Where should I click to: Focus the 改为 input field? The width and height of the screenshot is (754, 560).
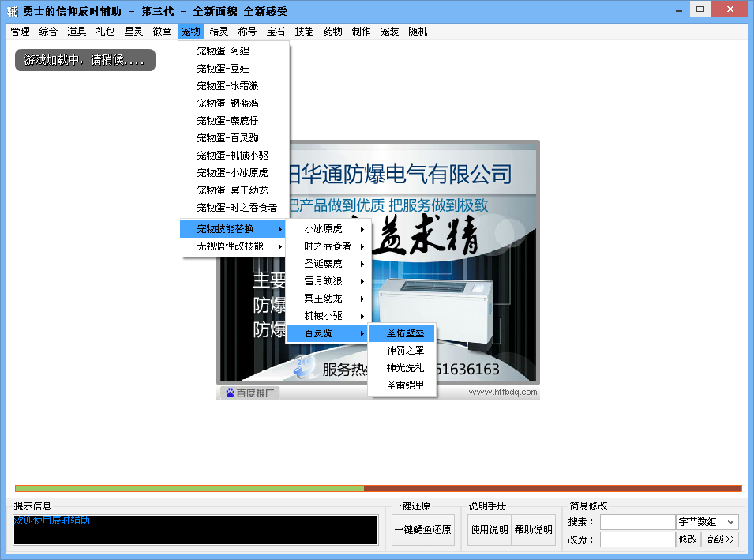point(638,539)
